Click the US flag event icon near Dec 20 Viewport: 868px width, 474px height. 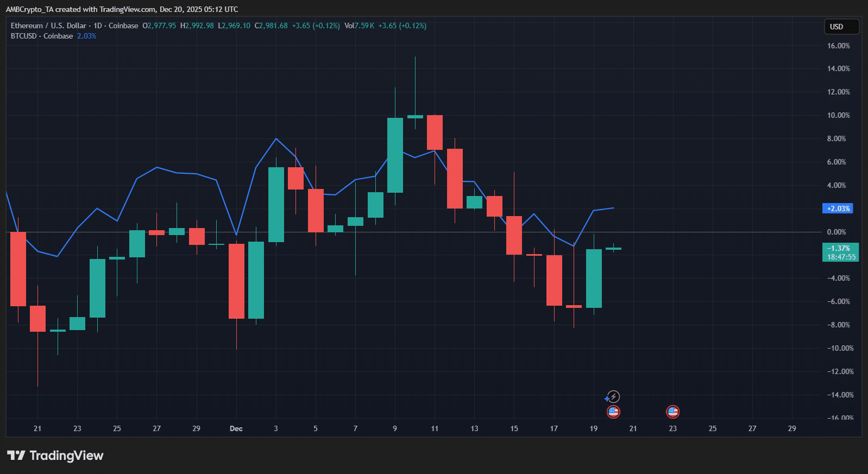point(613,412)
